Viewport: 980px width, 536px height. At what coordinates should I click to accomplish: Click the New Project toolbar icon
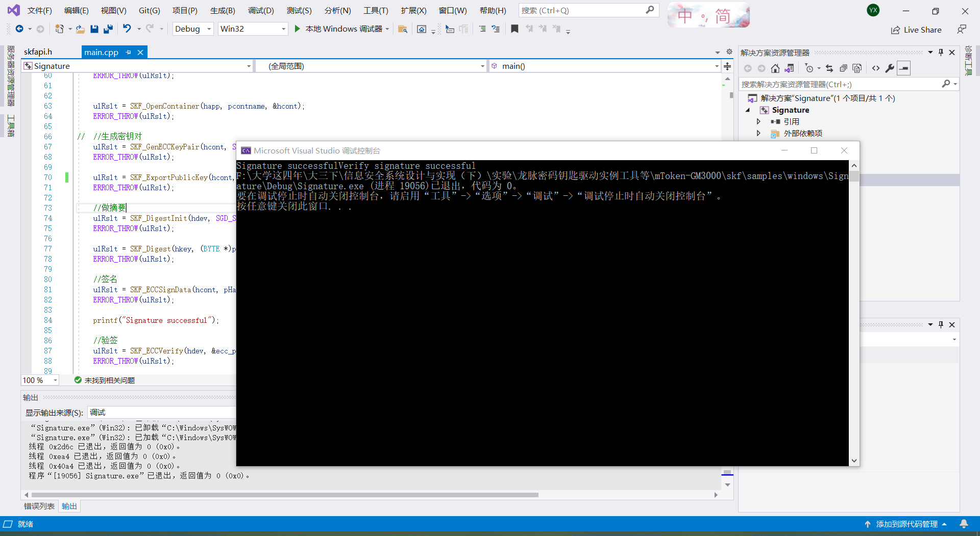point(60,29)
